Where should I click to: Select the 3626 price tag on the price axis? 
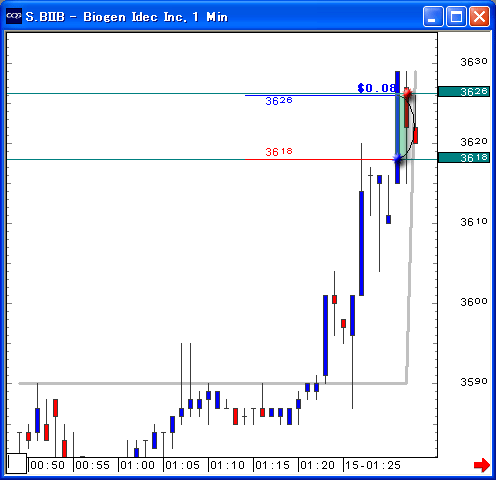tap(464, 91)
